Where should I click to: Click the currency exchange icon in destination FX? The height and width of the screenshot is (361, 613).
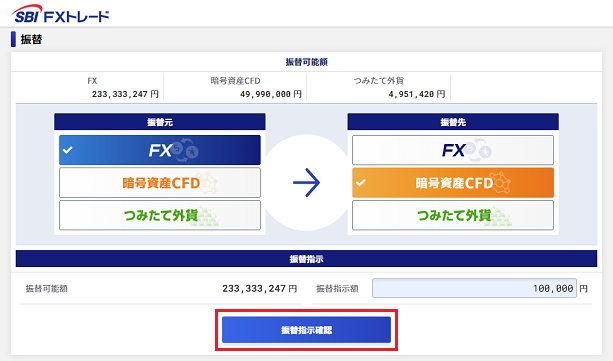(x=479, y=150)
